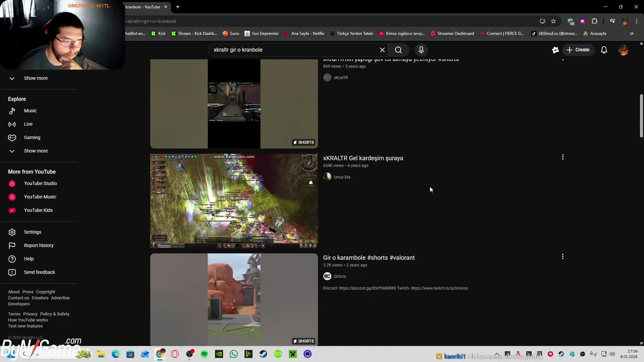Visit the Umut Efe channel

(342, 177)
